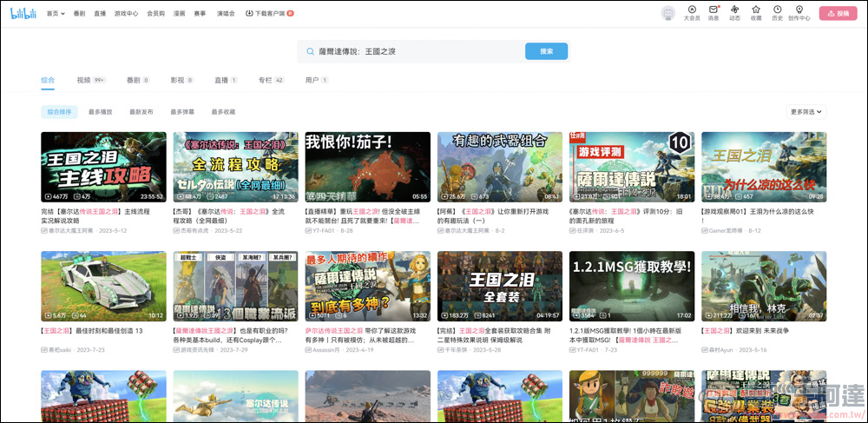The width and height of the screenshot is (868, 423).
Task: Select the 综合排序 sort option
Action: 59,112
